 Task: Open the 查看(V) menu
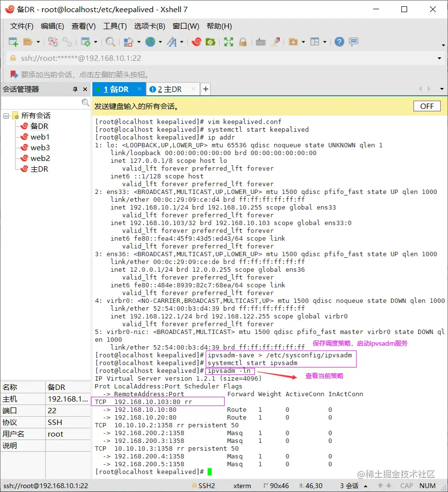tap(84, 26)
